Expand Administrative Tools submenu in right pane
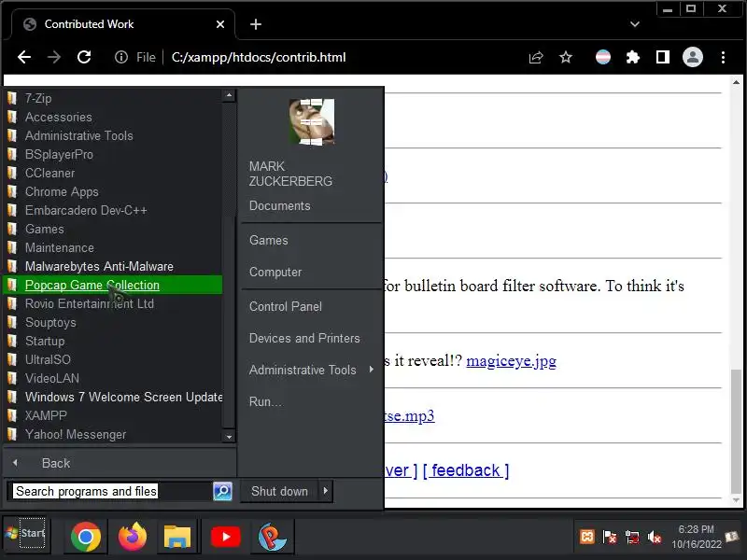 [312, 370]
